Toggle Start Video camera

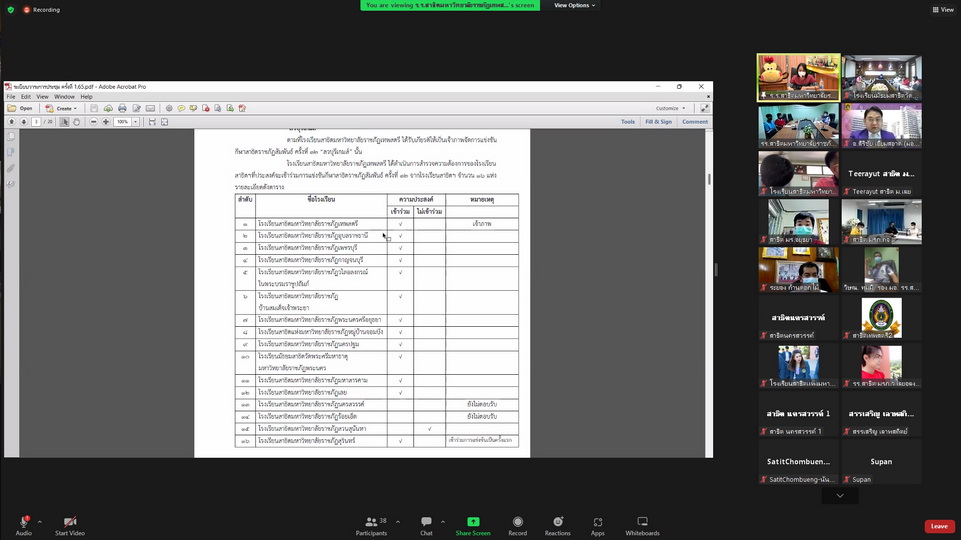click(x=69, y=526)
